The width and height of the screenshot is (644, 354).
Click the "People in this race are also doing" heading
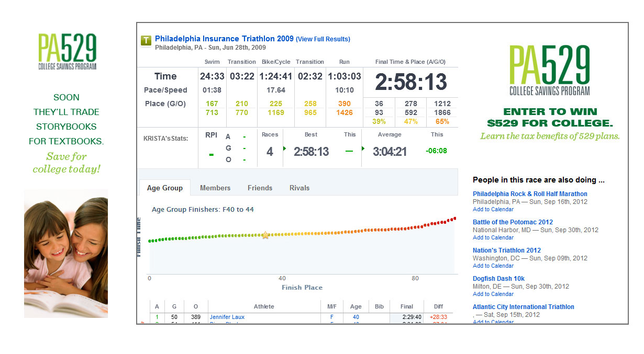tap(539, 180)
